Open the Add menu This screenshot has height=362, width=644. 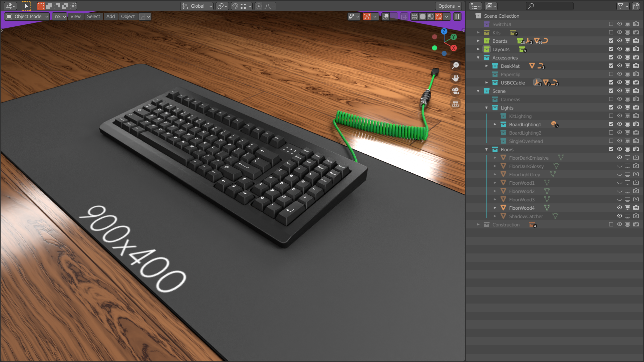(x=110, y=16)
